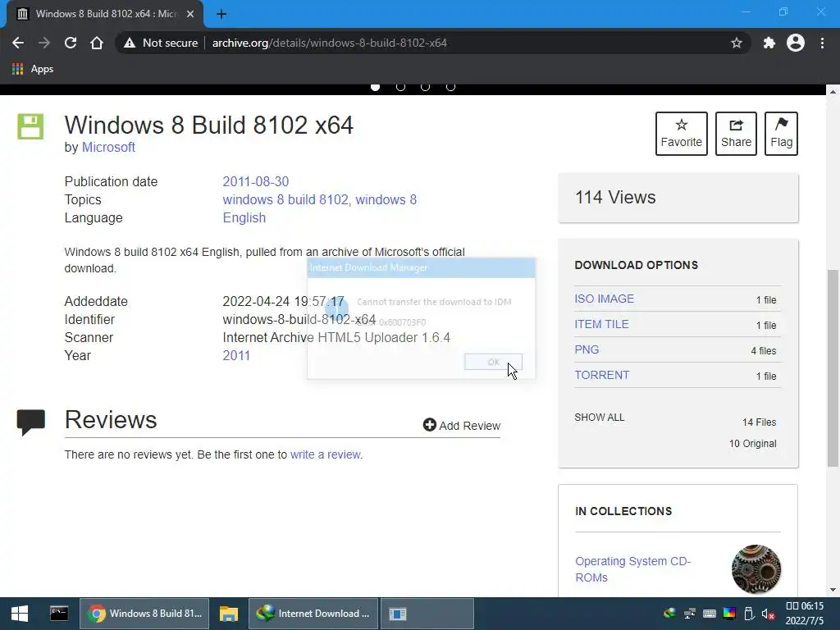
Task: Click the 114 Views counter
Action: pos(615,198)
